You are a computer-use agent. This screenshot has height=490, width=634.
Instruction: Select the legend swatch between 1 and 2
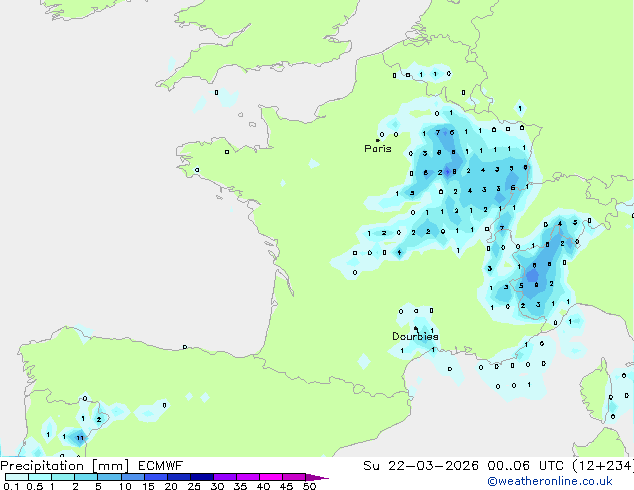pyautogui.click(x=63, y=477)
